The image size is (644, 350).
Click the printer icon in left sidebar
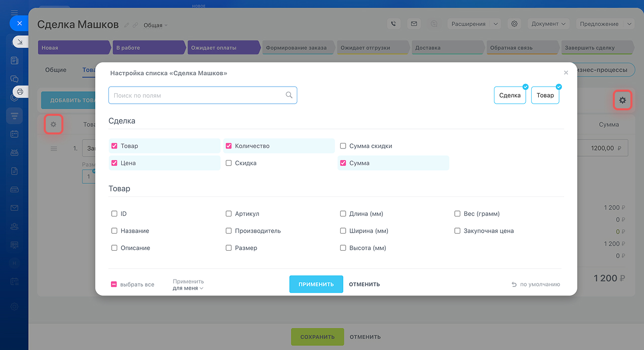click(x=20, y=92)
